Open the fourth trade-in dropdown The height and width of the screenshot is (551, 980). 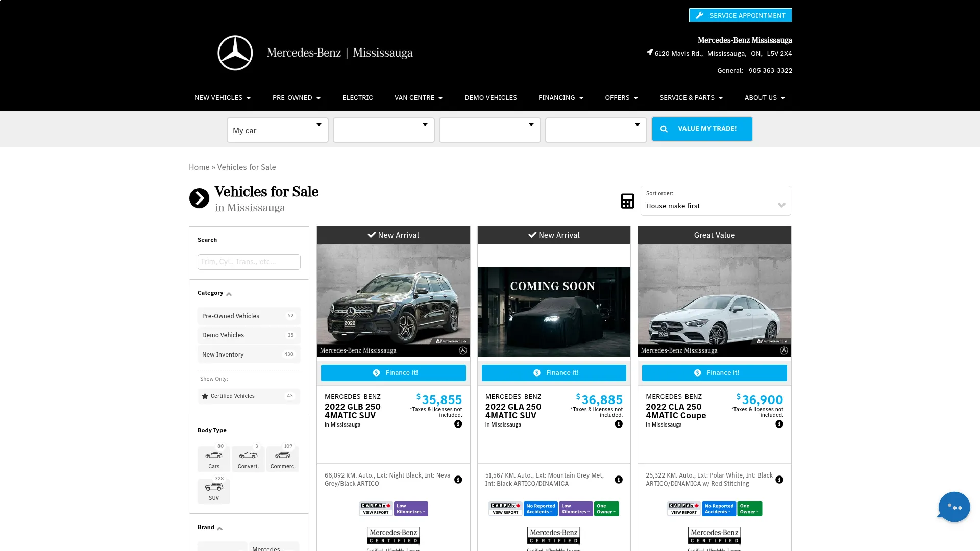pos(596,130)
